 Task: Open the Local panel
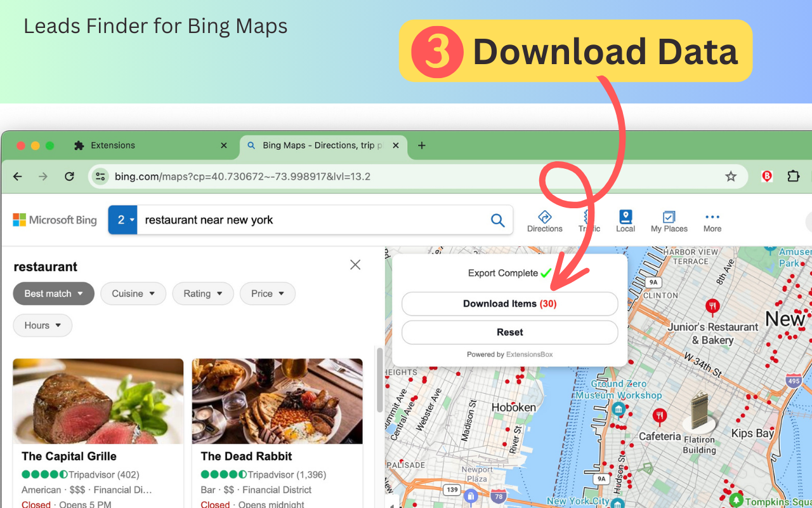[625, 222]
